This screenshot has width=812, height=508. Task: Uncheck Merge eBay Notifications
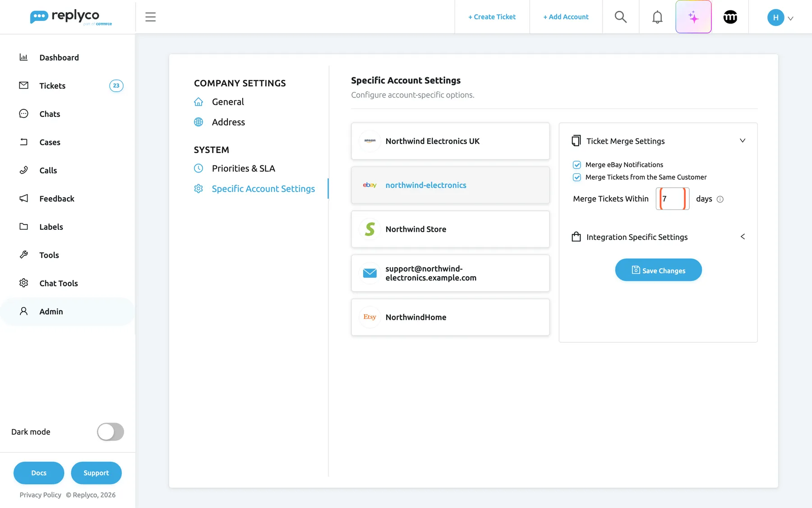point(577,165)
